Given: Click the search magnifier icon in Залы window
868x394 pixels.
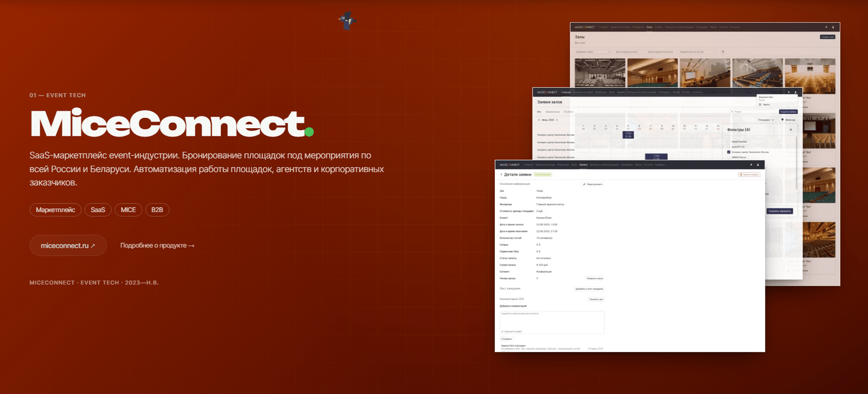Looking at the screenshot, I should pos(723,52).
